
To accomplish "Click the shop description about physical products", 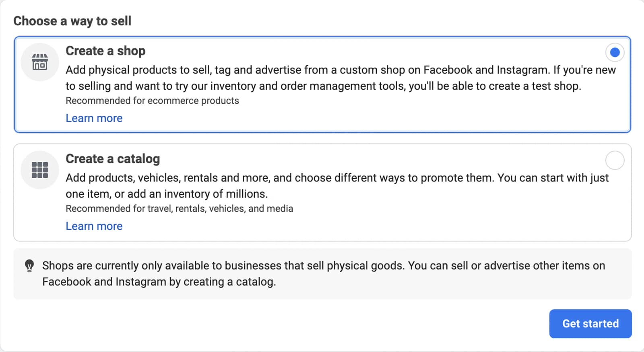I will click(x=341, y=78).
